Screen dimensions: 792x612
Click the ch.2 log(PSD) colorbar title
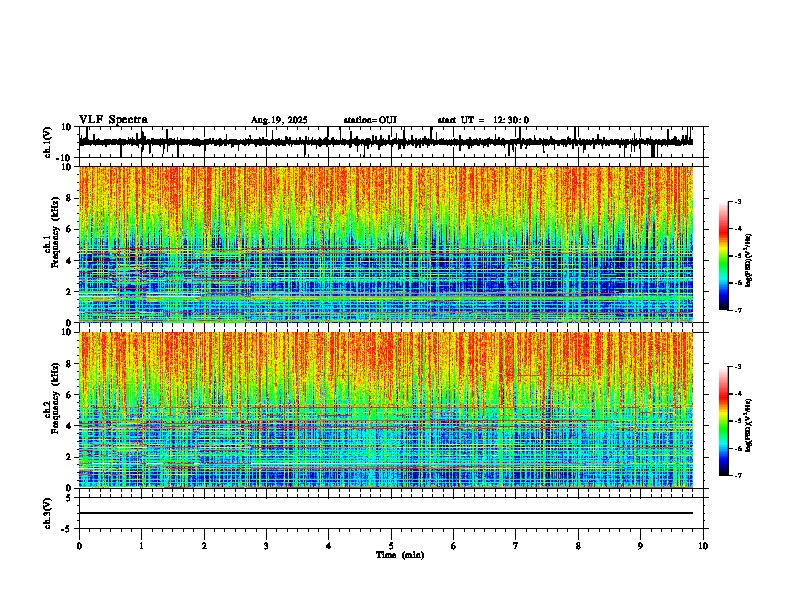click(x=749, y=425)
